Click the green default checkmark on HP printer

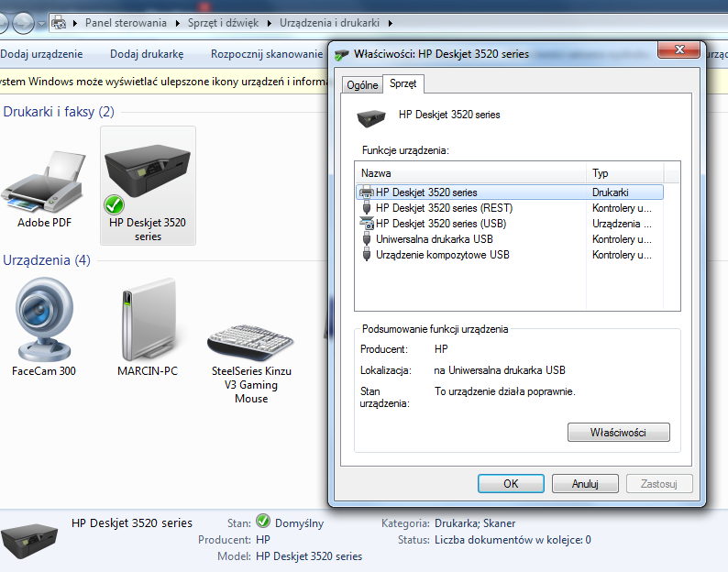click(114, 204)
